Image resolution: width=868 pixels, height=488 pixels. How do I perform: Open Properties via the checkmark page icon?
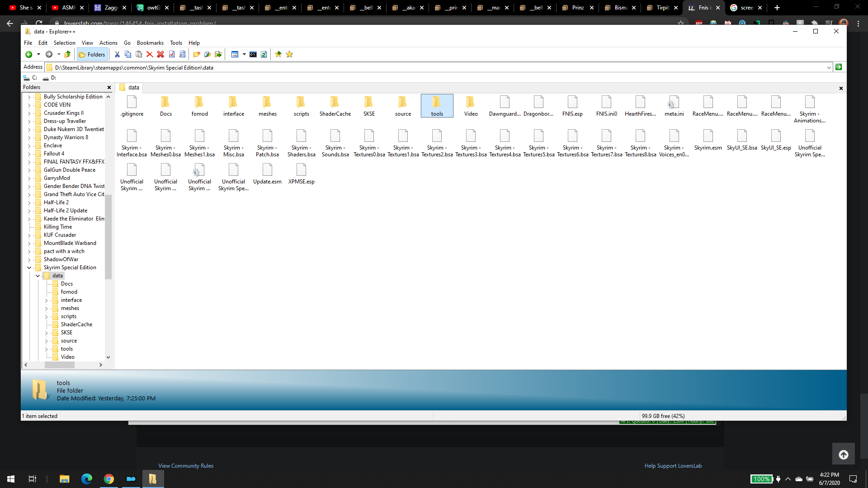click(172, 55)
